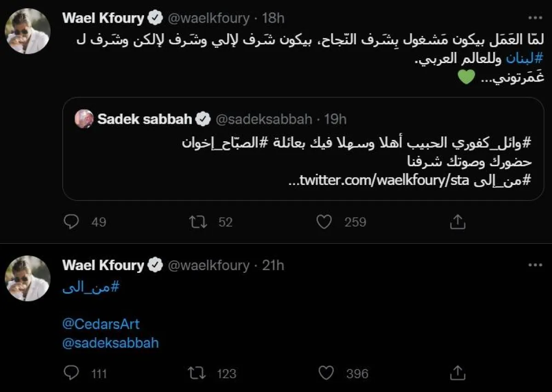Reply to the second tweet

point(71,373)
